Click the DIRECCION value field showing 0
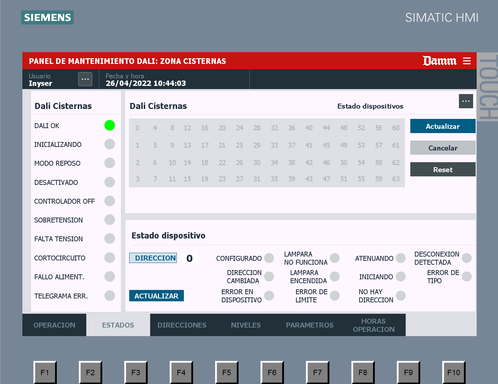 [189, 258]
